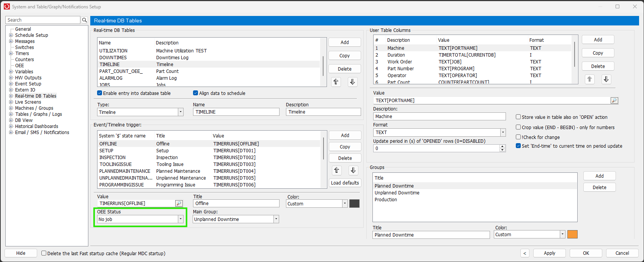Screen dimensions: 644x262
Task: Select Messages in the settings tree
Action: [25, 41]
